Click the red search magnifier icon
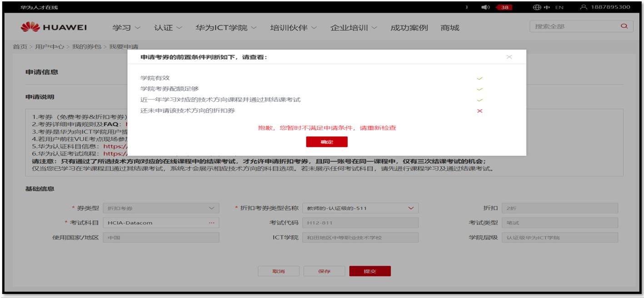Viewport: 644px width, 298px height. point(624,26)
